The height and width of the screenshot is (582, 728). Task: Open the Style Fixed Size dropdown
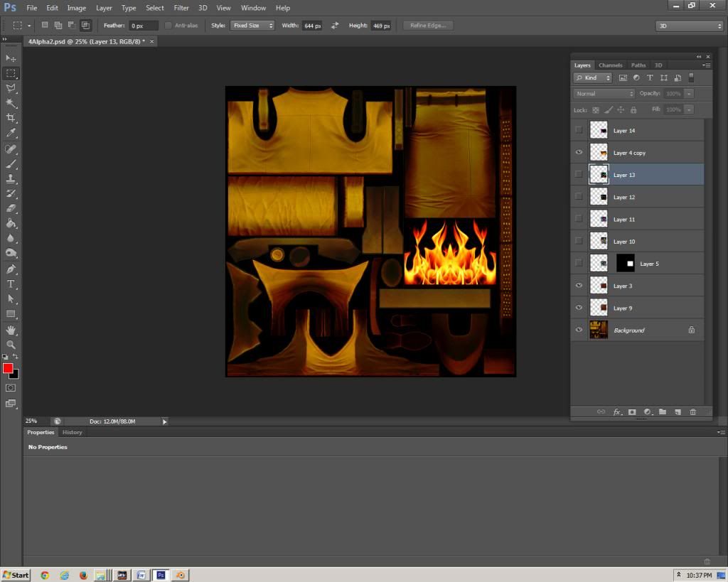253,26
